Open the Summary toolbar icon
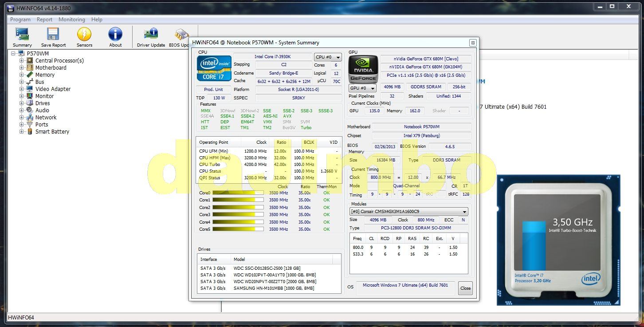This screenshot has height=327, width=644. point(22,34)
